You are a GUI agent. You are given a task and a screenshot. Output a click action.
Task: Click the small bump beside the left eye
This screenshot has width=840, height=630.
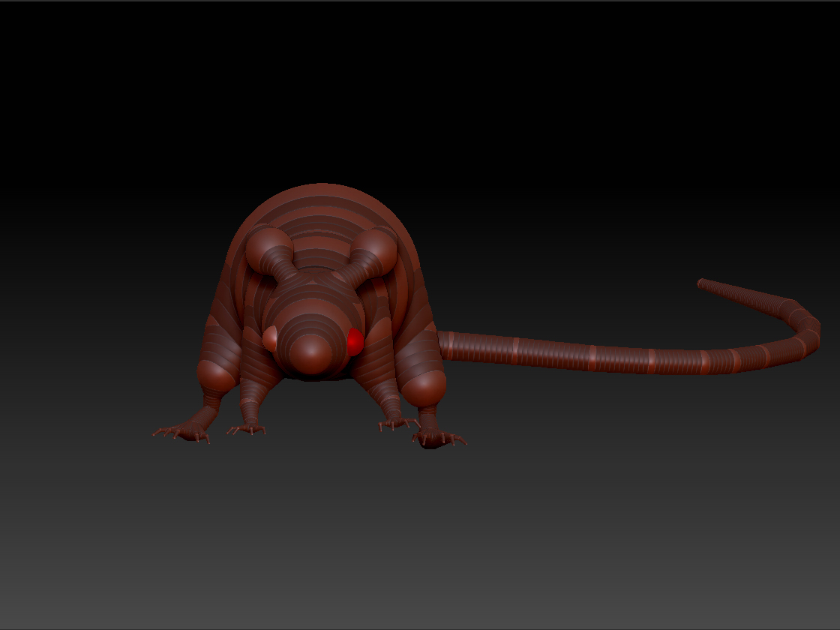tap(268, 339)
